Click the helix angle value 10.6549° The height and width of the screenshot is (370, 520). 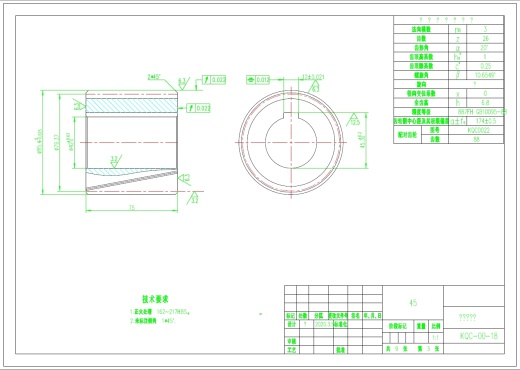pyautogui.click(x=485, y=75)
